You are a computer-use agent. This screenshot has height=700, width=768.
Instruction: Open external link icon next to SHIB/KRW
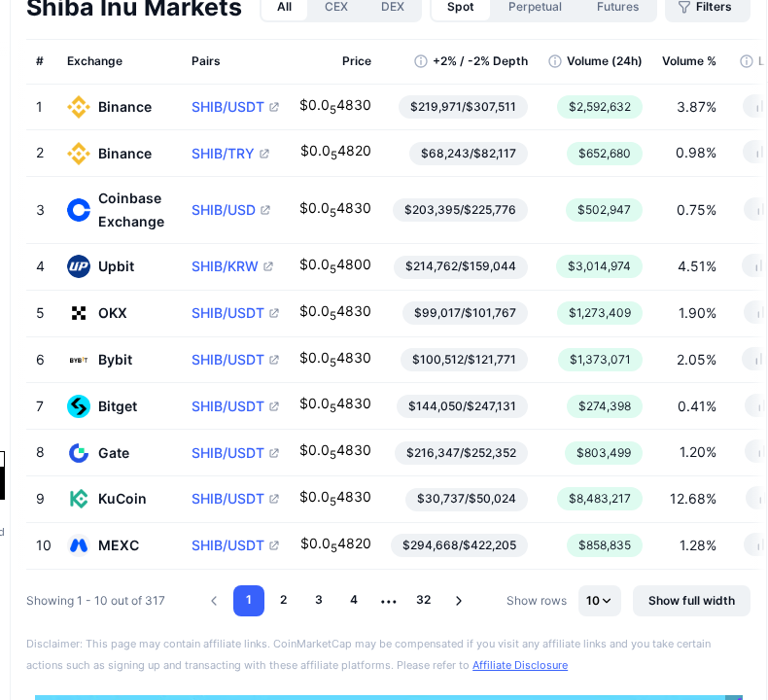click(x=268, y=266)
